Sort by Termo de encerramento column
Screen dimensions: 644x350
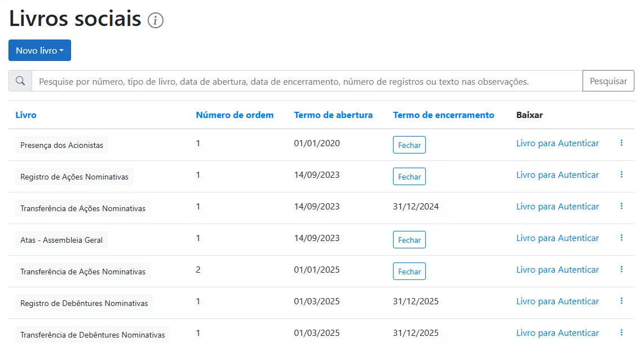tap(444, 115)
